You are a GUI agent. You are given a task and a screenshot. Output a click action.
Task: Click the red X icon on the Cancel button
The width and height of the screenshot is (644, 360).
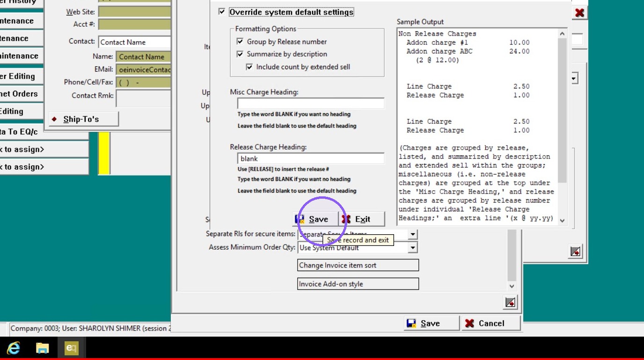[470, 323]
